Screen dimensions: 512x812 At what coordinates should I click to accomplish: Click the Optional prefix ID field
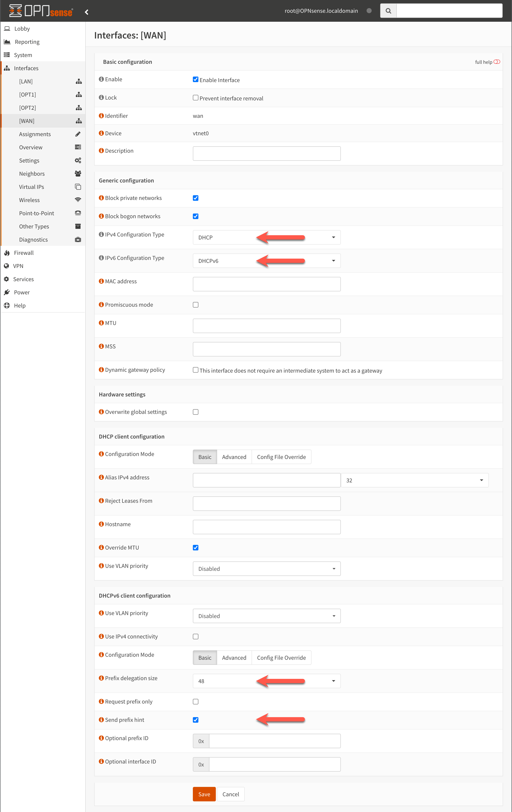(275, 741)
